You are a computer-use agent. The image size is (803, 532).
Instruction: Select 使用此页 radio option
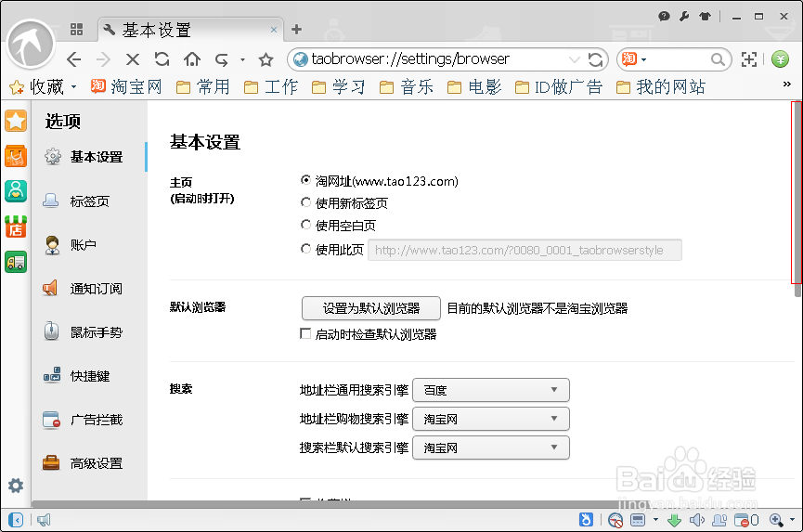[305, 248]
